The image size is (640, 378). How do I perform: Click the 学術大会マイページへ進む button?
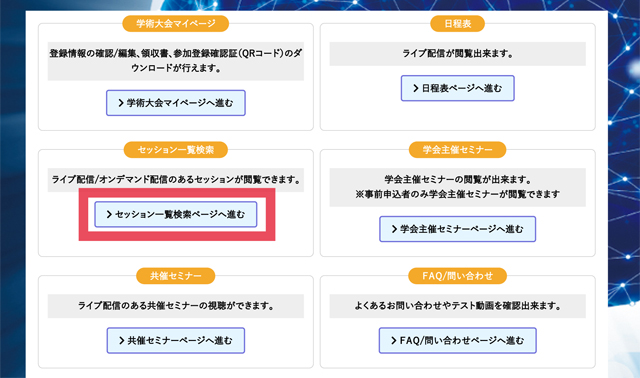176,103
